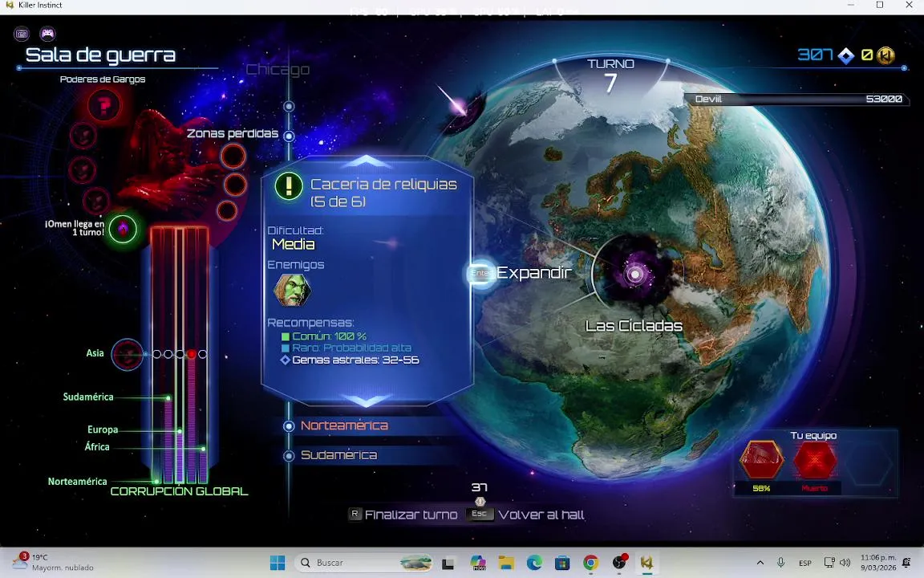Click the Norteamérica corruption label
924x578 pixels.
(x=77, y=482)
